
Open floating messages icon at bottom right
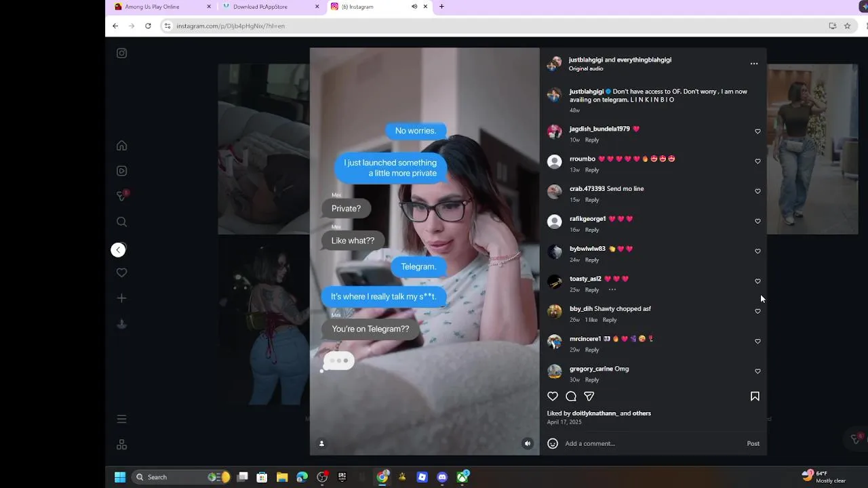856,439
